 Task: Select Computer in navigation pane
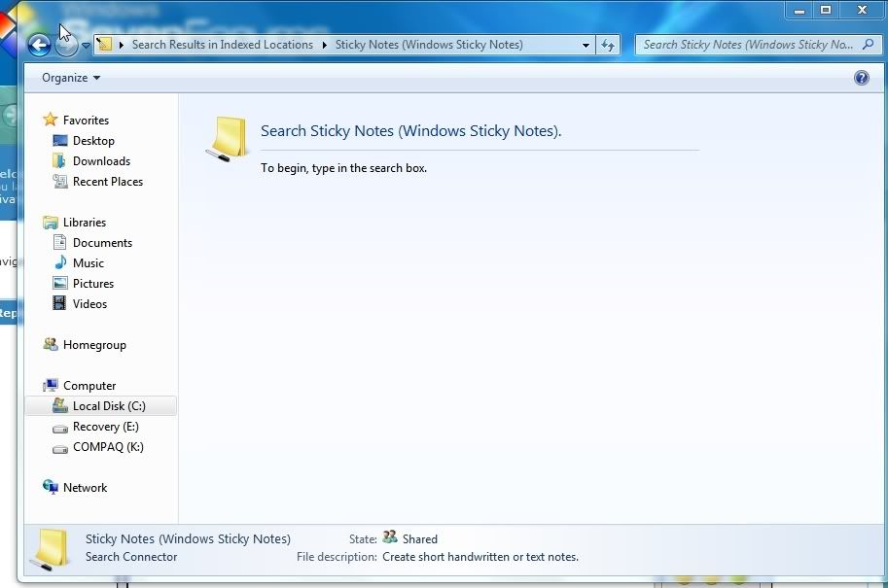[89, 386]
